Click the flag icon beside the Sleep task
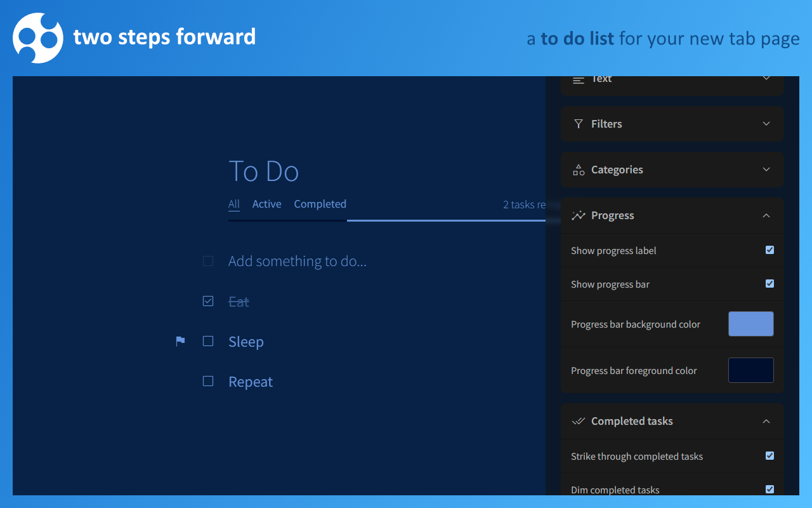 [x=180, y=341]
